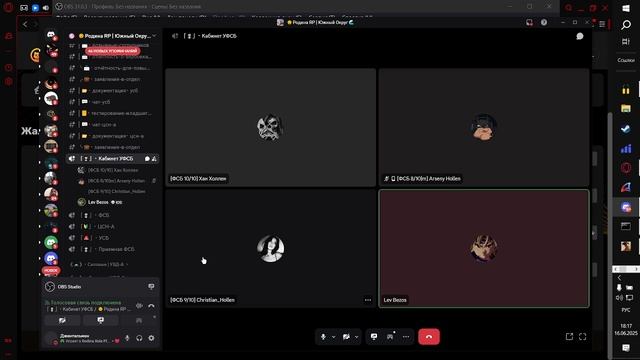The image size is (640, 360).
Task: Share screen button in voice panel
Action: point(100,320)
